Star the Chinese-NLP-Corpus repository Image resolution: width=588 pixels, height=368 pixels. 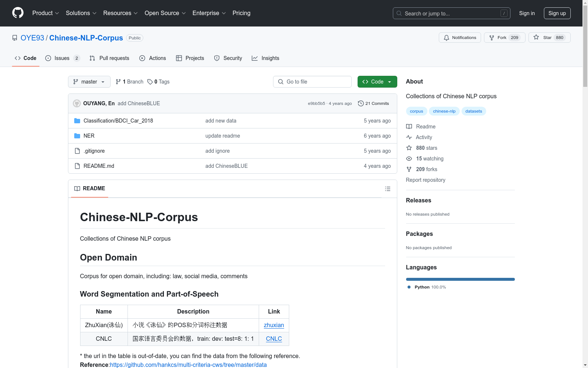point(549,38)
